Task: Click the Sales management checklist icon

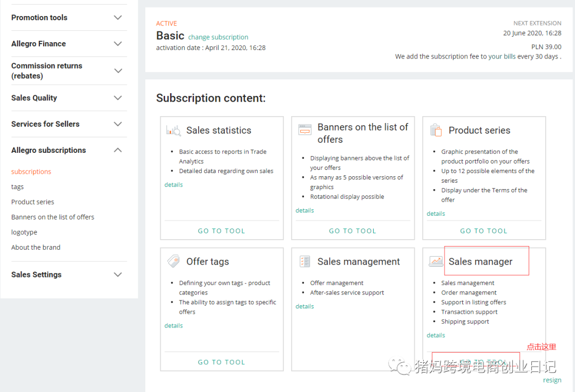Action: (x=305, y=261)
